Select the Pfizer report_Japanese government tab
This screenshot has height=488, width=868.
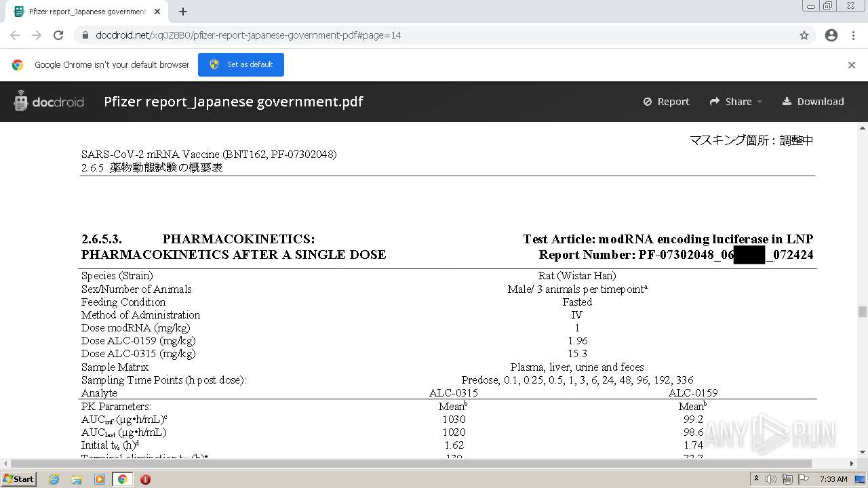(x=87, y=12)
